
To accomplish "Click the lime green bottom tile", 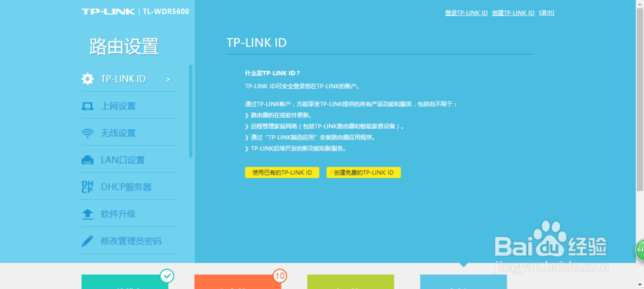I will [x=350, y=282].
